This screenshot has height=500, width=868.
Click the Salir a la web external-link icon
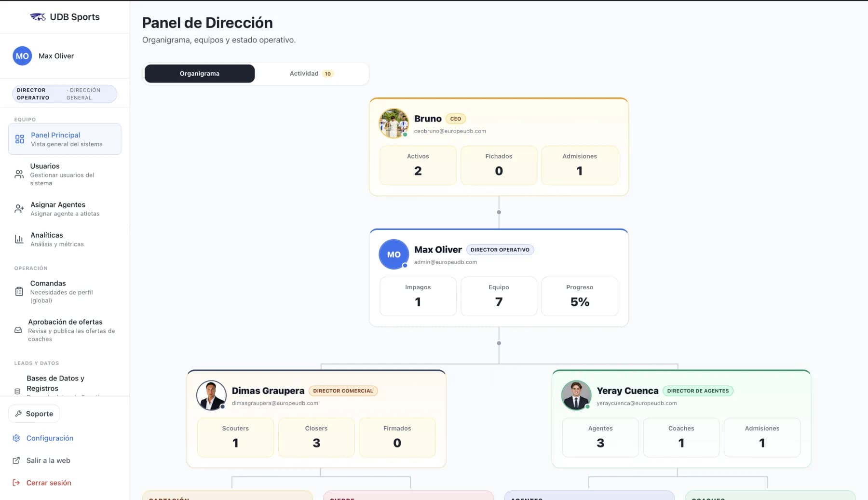(x=16, y=460)
